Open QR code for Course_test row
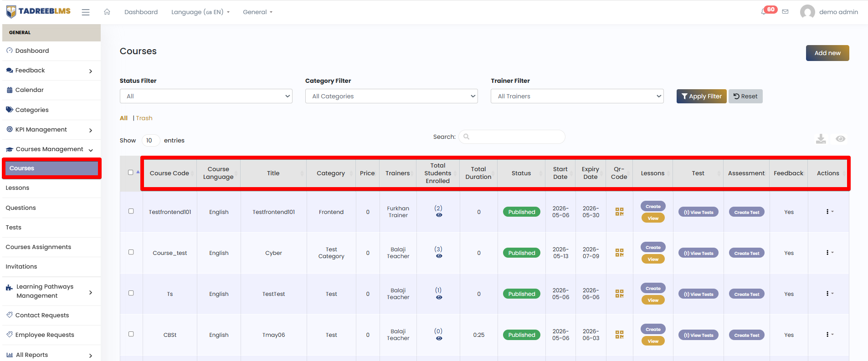Image resolution: width=868 pixels, height=361 pixels. pos(619,253)
